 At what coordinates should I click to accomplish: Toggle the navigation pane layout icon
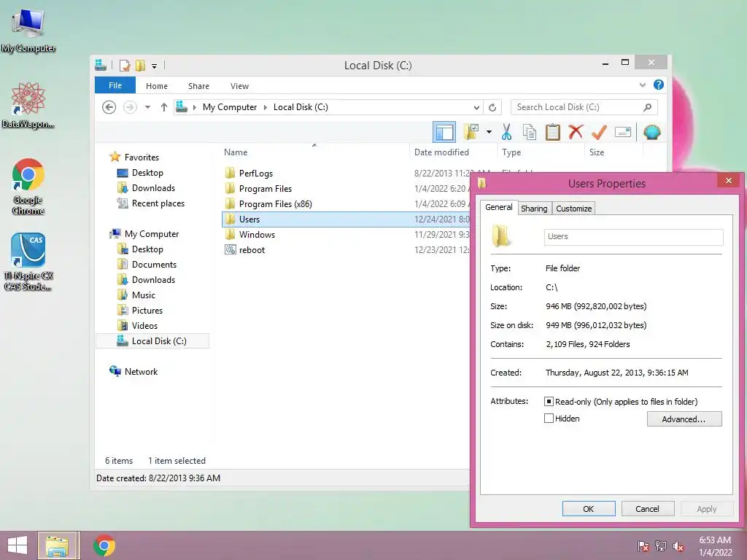click(444, 133)
